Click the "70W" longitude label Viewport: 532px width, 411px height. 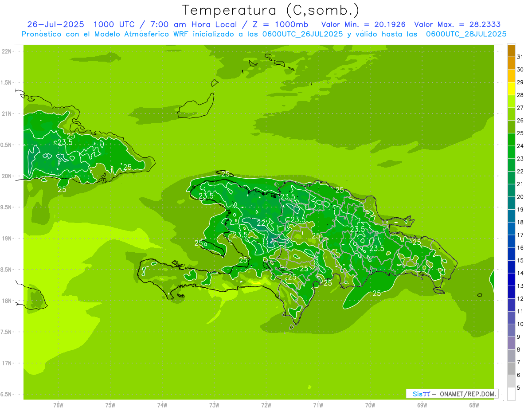370,405
